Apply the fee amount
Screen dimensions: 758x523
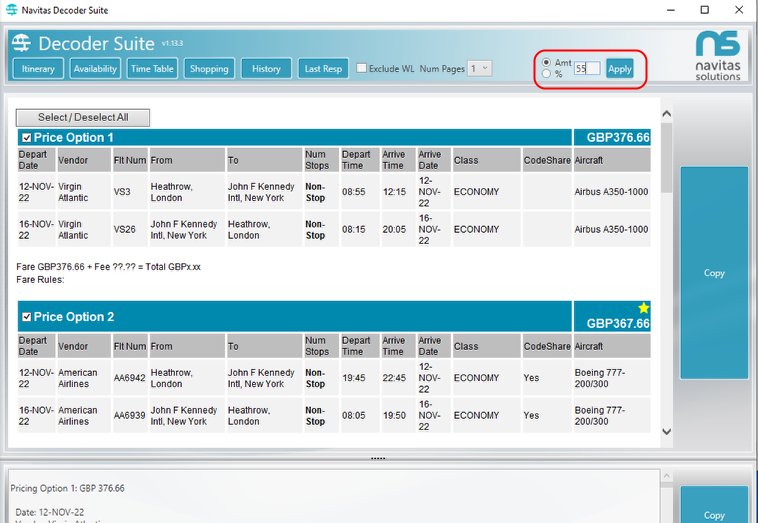point(620,69)
